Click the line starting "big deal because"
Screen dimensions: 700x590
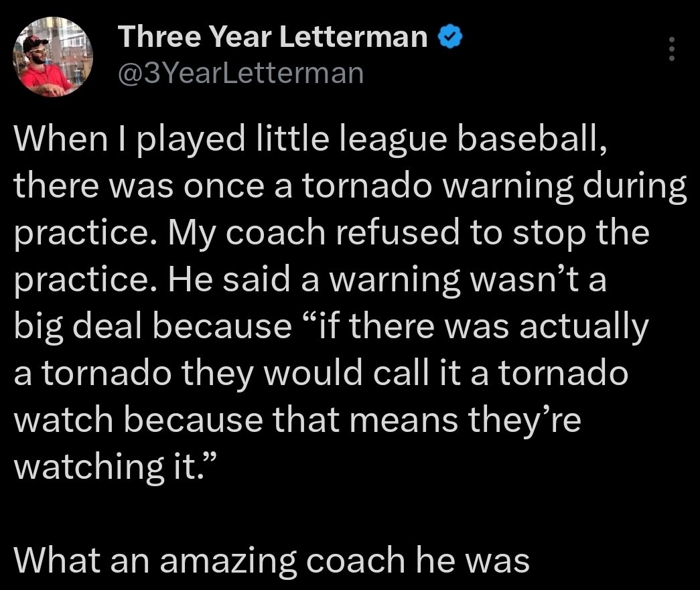tap(332, 327)
